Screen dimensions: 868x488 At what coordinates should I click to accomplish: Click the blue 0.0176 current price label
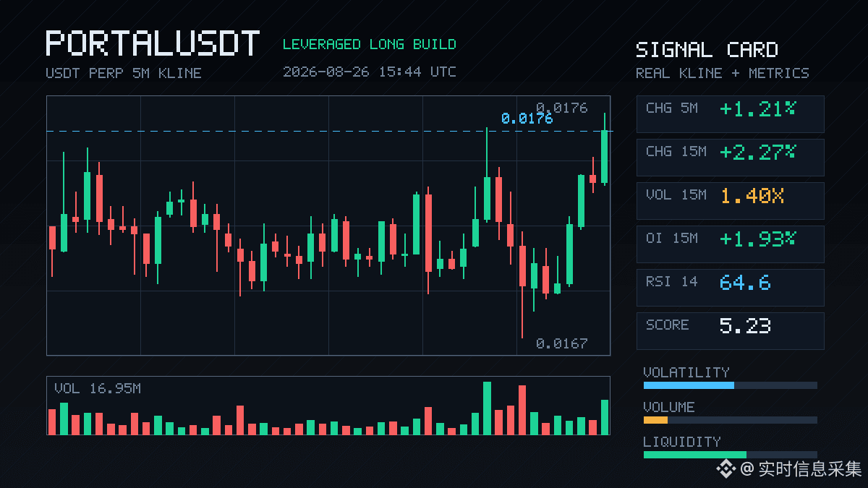tap(527, 119)
